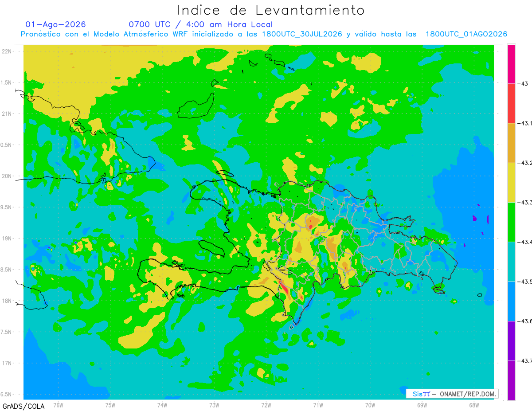This screenshot has width=532, height=411.
Task: Select the '-43.2' legend value
Action: tap(525, 163)
